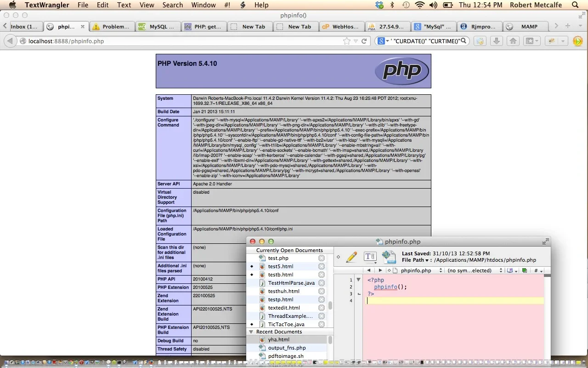The width and height of the screenshot is (588, 368).
Task: Click the Dropbox menu bar icon
Action: [379, 5]
